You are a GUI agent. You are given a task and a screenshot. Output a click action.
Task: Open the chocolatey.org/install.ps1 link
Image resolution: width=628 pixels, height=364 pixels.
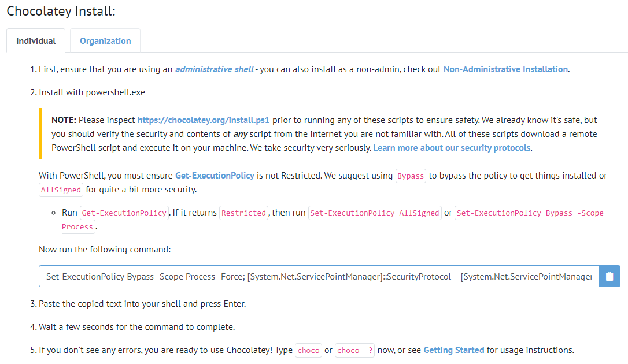(x=204, y=120)
